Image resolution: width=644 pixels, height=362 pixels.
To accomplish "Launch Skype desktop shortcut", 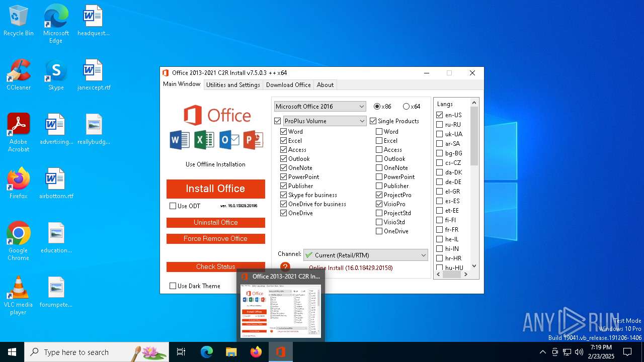I will coord(56,75).
